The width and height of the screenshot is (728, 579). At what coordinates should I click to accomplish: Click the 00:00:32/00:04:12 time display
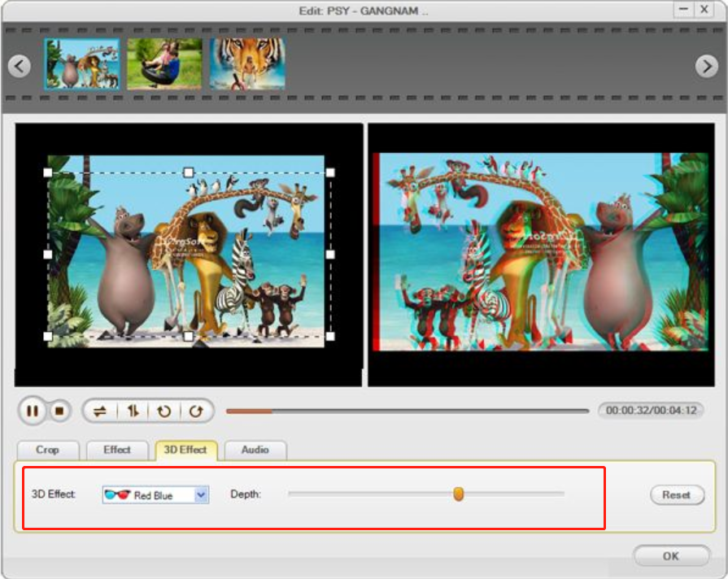click(651, 411)
